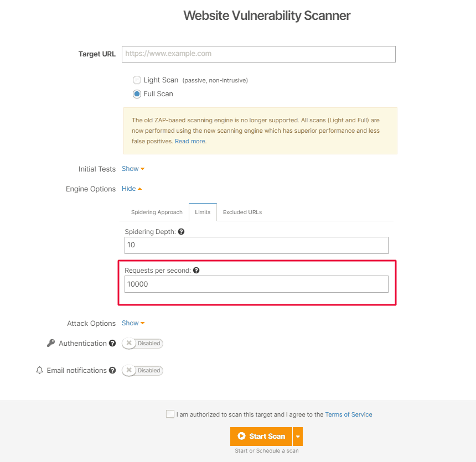The image size is (476, 462).
Task: Open the Terms of Service link
Action: point(349,414)
